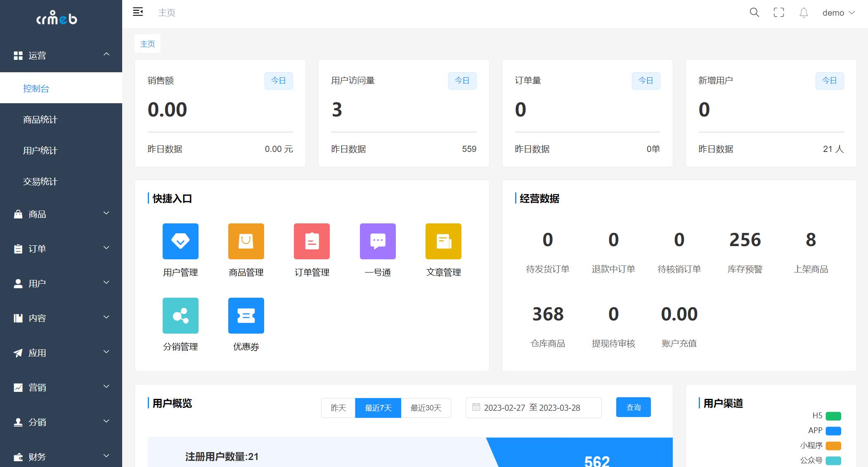Expand the 用户 menu chevron
Image resolution: width=868 pixels, height=467 pixels.
106,282
